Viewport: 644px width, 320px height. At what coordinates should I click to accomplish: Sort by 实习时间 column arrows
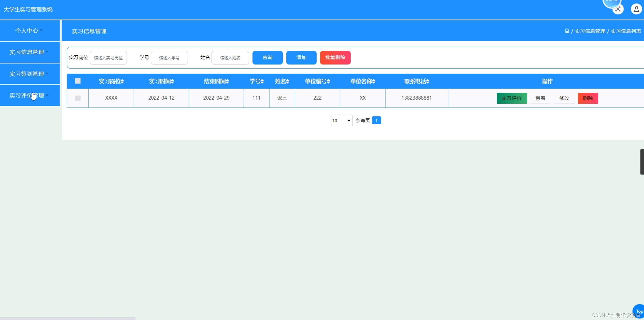[172, 81]
